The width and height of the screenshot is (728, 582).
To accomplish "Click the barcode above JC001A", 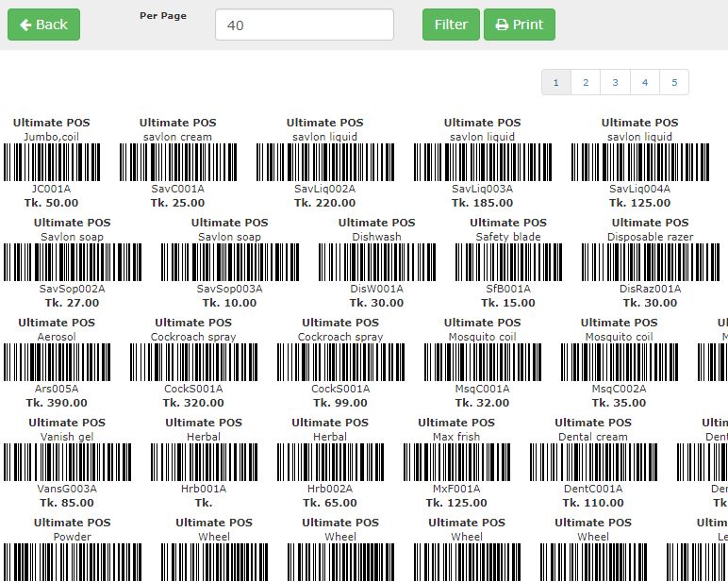I will click(x=52, y=162).
